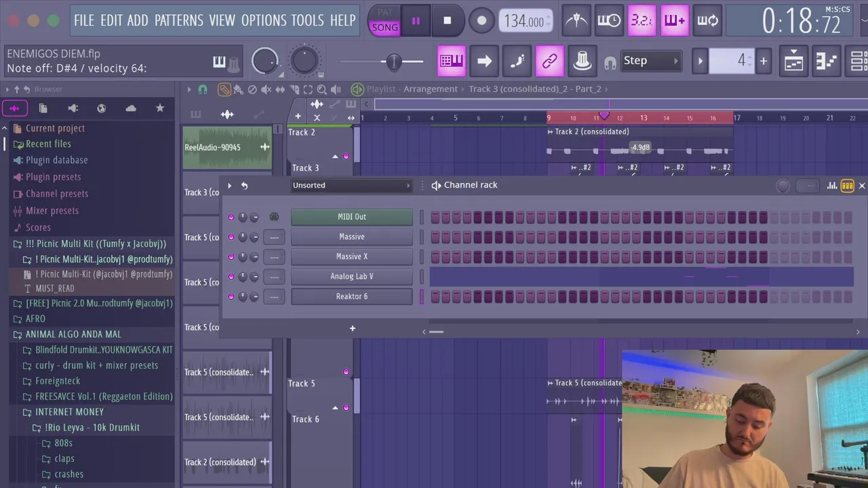Click the 0:18:72 time display
Image resolution: width=868 pixels, height=488 pixels.
[x=802, y=22]
